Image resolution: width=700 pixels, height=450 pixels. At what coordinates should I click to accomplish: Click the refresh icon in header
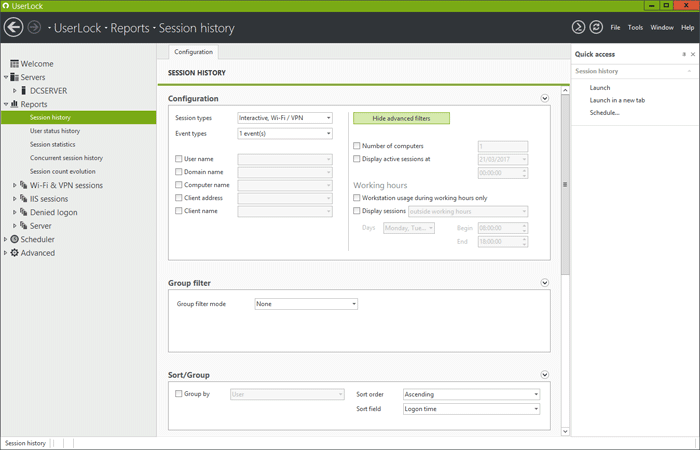click(596, 27)
